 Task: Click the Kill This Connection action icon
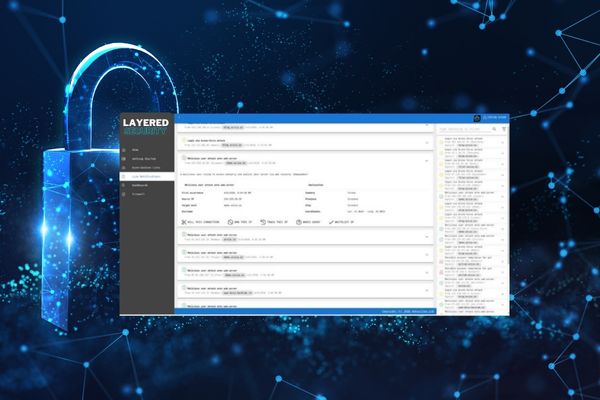click(184, 221)
